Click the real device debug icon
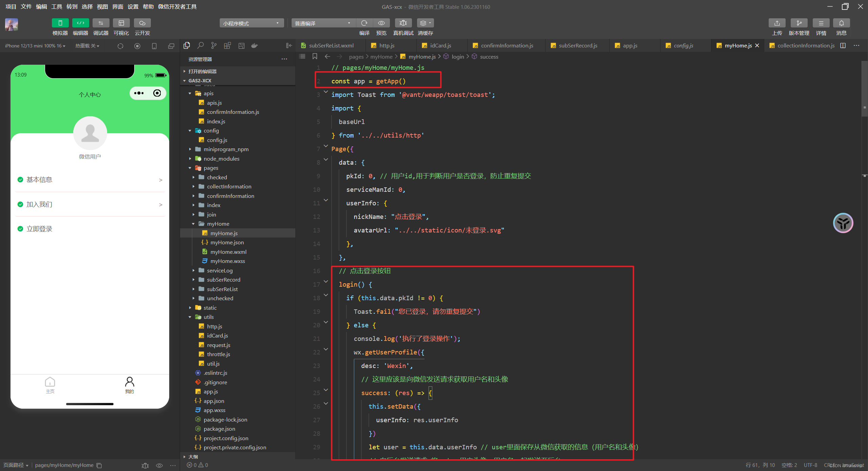 [x=403, y=23]
